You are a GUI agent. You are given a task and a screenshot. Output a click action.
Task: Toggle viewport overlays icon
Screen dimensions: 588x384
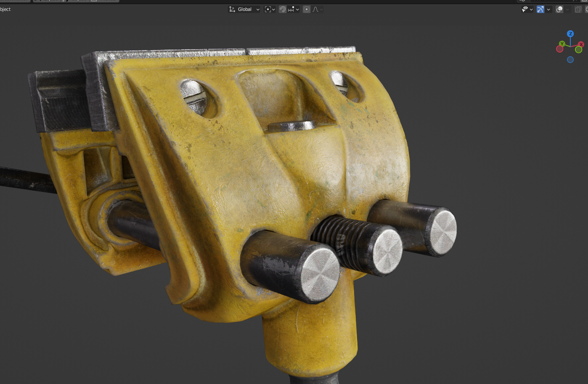click(559, 9)
